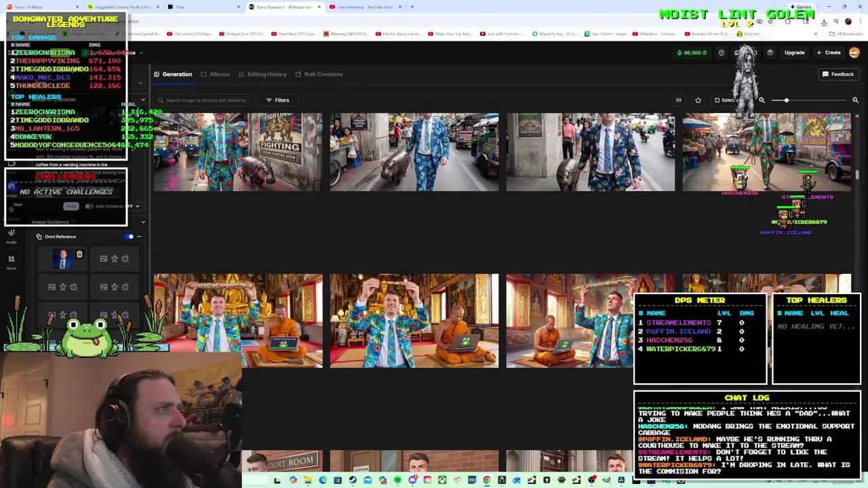868x488 pixels.
Task: Open File Explorer from the taskbar
Action: point(308,481)
